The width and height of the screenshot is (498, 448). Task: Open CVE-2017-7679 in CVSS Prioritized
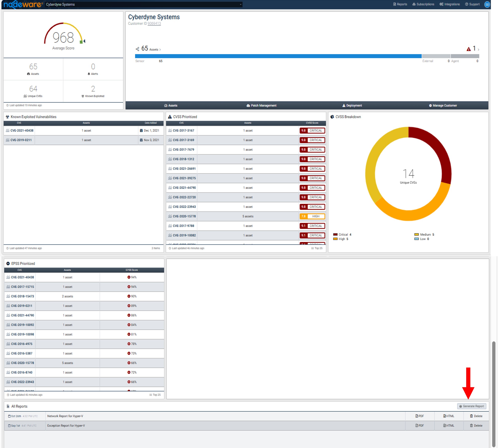point(183,150)
